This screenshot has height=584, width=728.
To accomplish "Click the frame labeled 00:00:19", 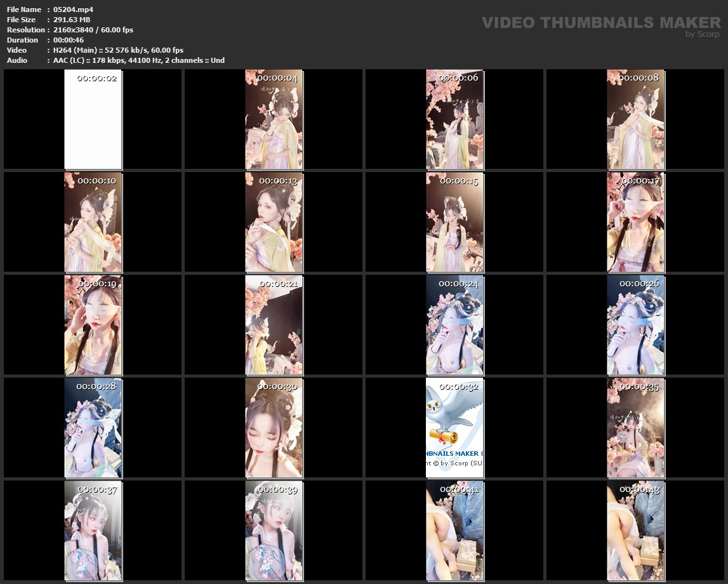I will 93,325.
